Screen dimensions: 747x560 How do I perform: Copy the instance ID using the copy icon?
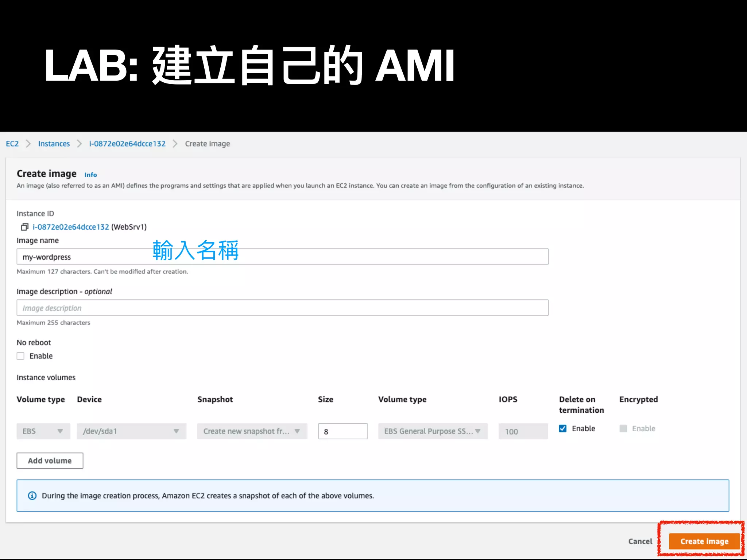[24, 227]
